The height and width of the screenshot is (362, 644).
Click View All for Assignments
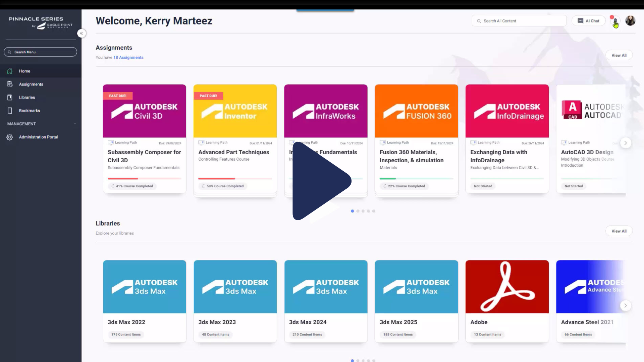(619, 55)
